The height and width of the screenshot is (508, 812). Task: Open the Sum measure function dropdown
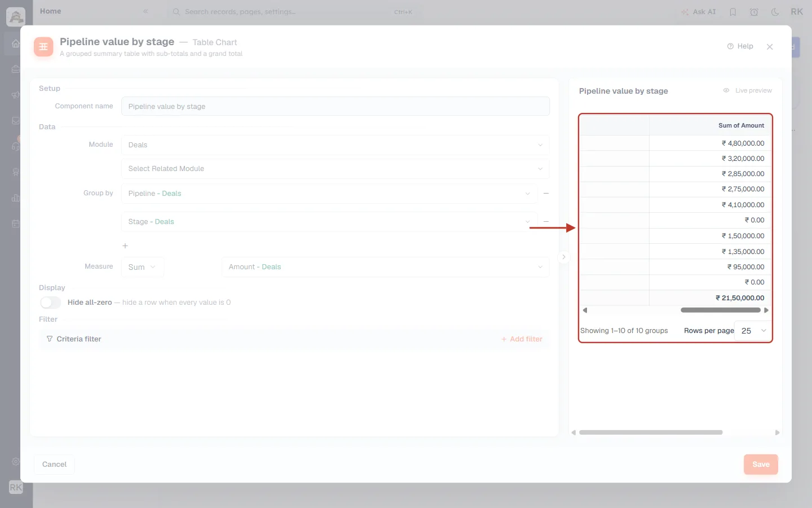pyautogui.click(x=143, y=267)
